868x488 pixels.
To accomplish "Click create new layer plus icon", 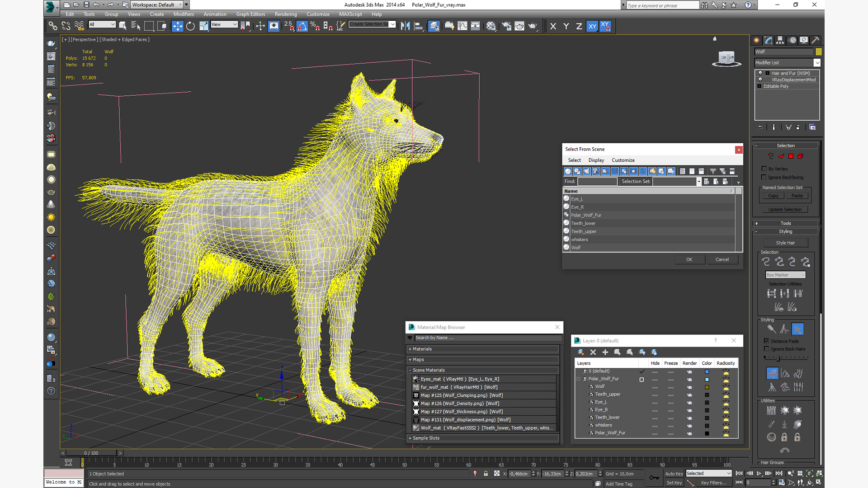I will 605,352.
